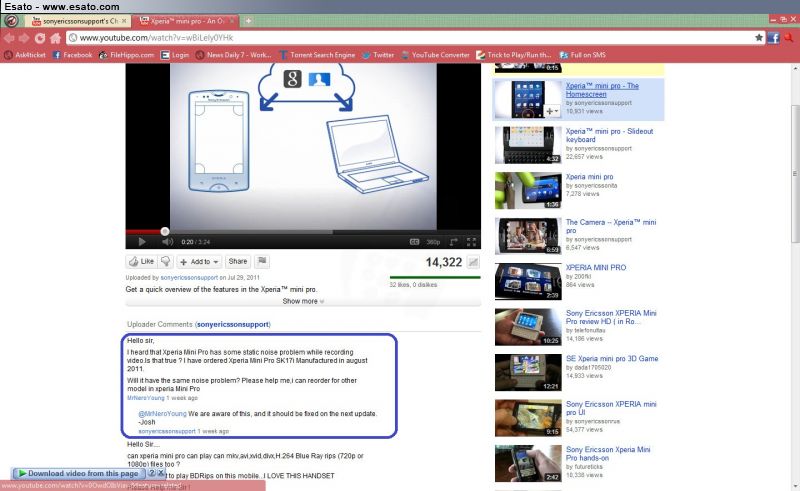This screenshot has height=491, width=800.
Task: Open SE Xperia mini pro 3D Game video
Action: click(612, 358)
